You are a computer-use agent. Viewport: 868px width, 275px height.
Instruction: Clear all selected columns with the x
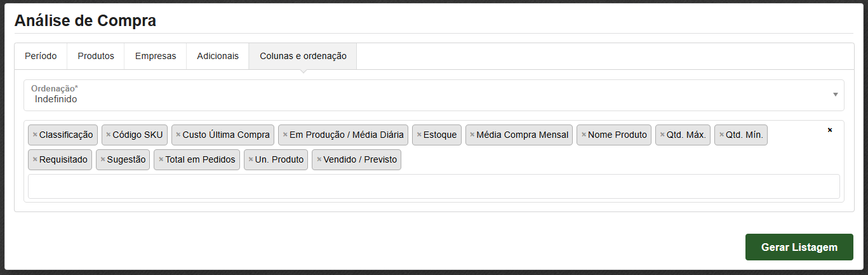[x=829, y=130]
